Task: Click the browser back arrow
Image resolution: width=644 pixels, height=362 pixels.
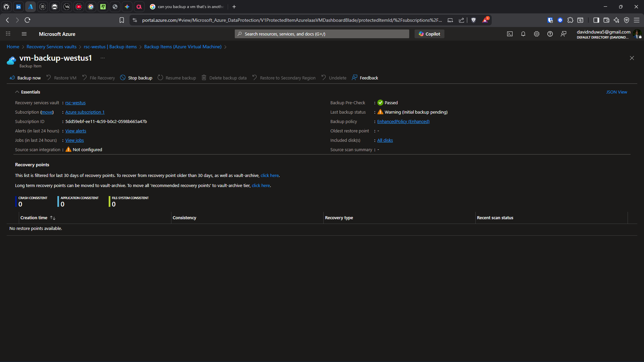Action: 7,20
